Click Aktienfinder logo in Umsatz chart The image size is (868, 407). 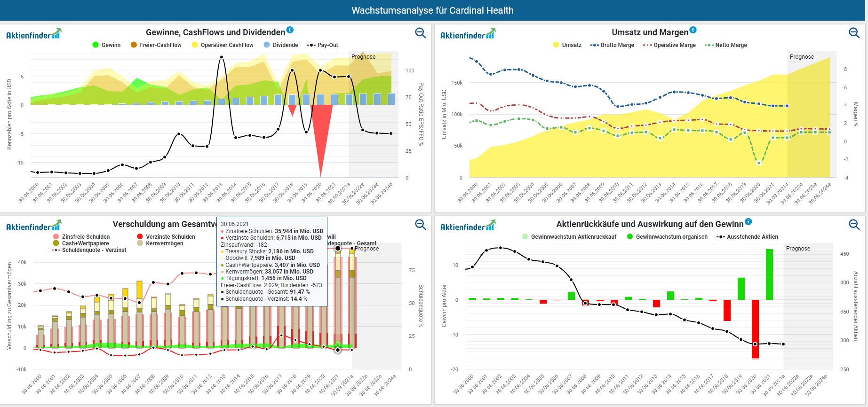coord(467,34)
